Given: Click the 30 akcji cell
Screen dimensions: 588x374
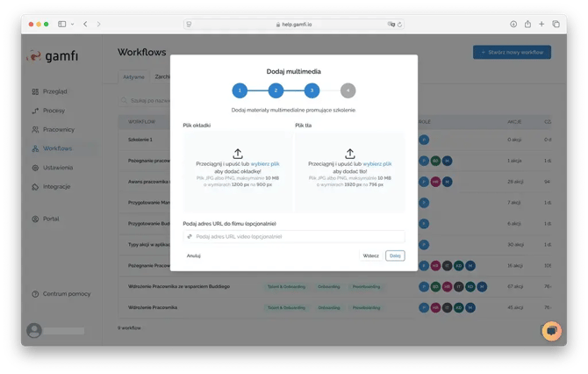Looking at the screenshot, I should [x=515, y=245].
